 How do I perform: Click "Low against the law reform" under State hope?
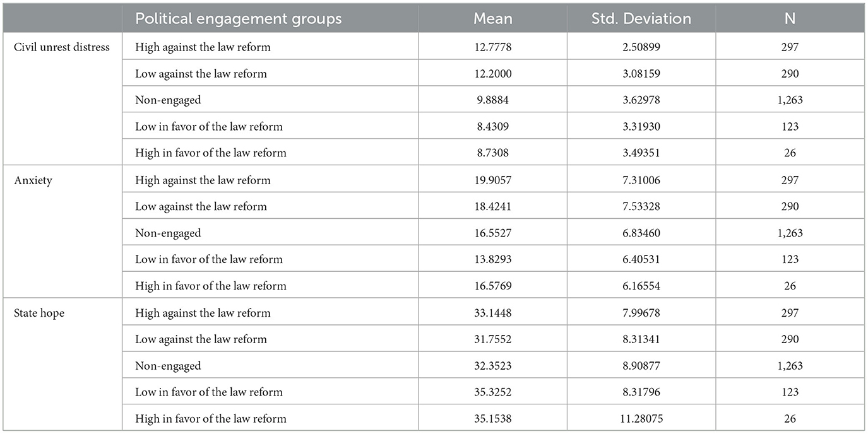[x=201, y=339]
